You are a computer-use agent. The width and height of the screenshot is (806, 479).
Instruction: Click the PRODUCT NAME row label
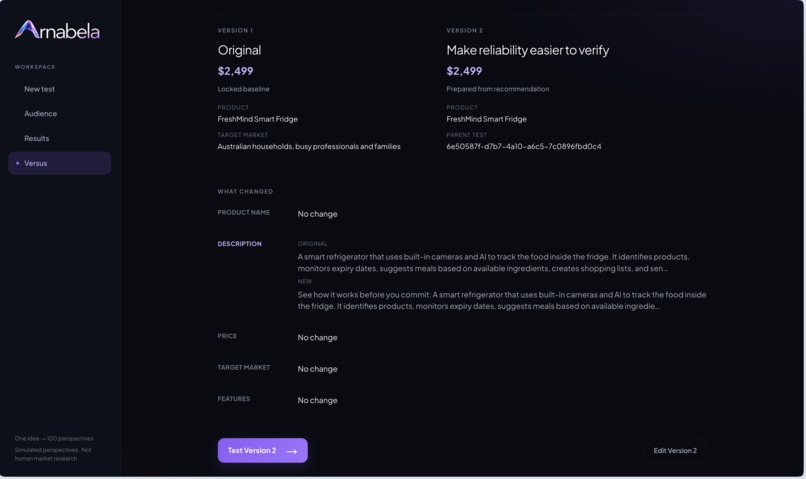(x=244, y=212)
